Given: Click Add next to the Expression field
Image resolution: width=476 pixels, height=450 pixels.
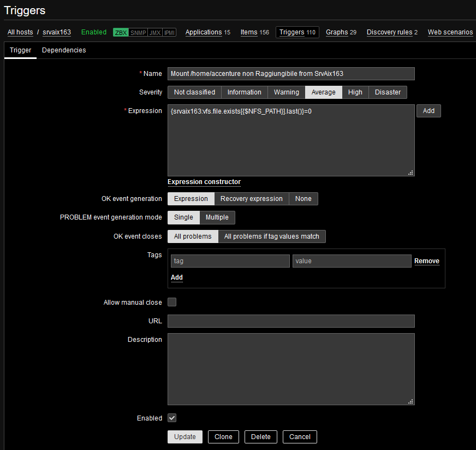Looking at the screenshot, I should pos(429,111).
